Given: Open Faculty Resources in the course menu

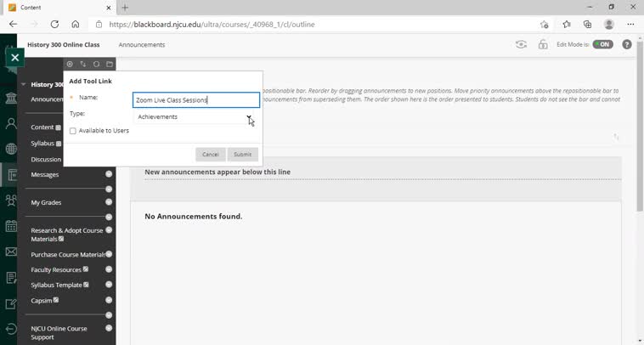Looking at the screenshot, I should tap(56, 270).
